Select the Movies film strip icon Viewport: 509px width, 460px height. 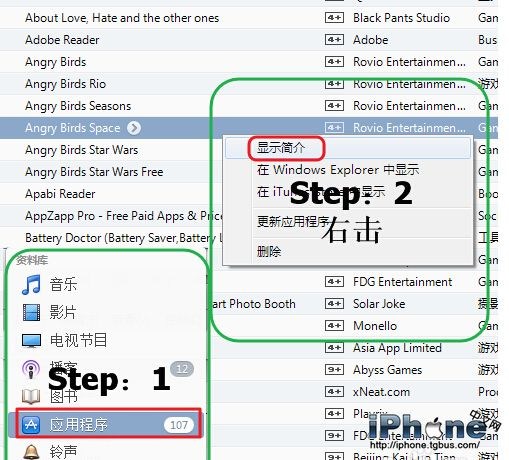point(31,312)
